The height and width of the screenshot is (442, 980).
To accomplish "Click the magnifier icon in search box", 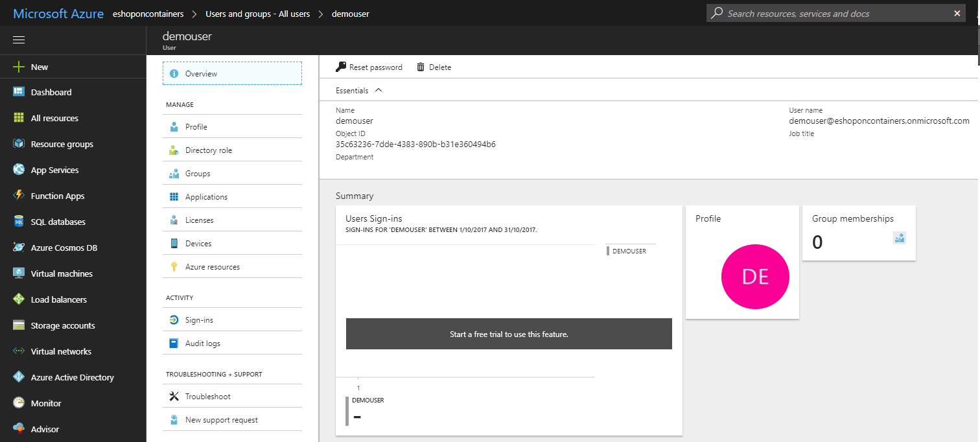I will (717, 13).
